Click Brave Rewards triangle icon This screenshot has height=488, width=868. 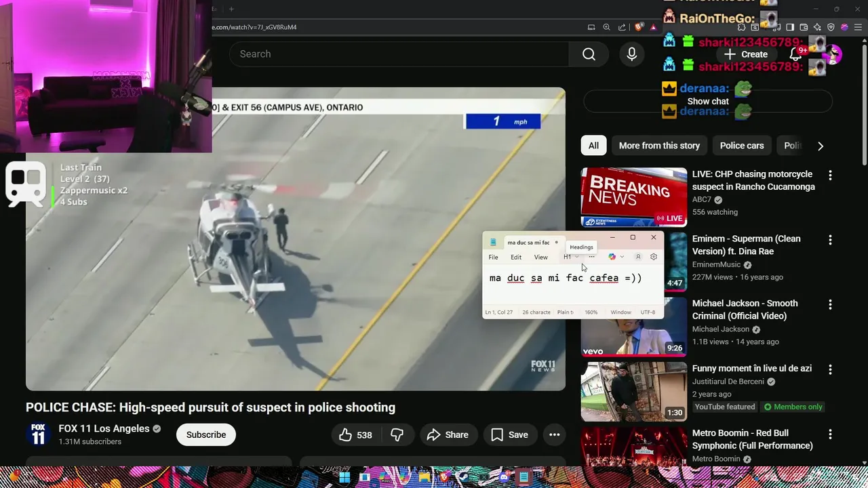tap(653, 27)
